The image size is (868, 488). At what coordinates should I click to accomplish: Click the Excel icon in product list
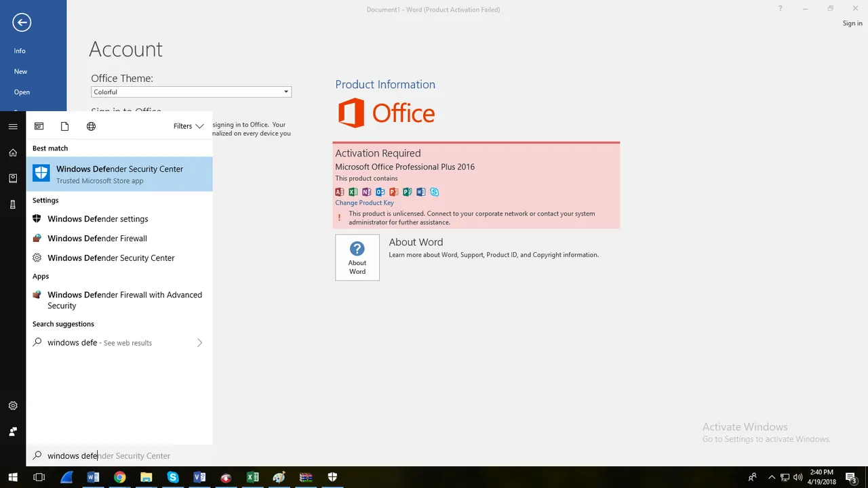tap(353, 192)
